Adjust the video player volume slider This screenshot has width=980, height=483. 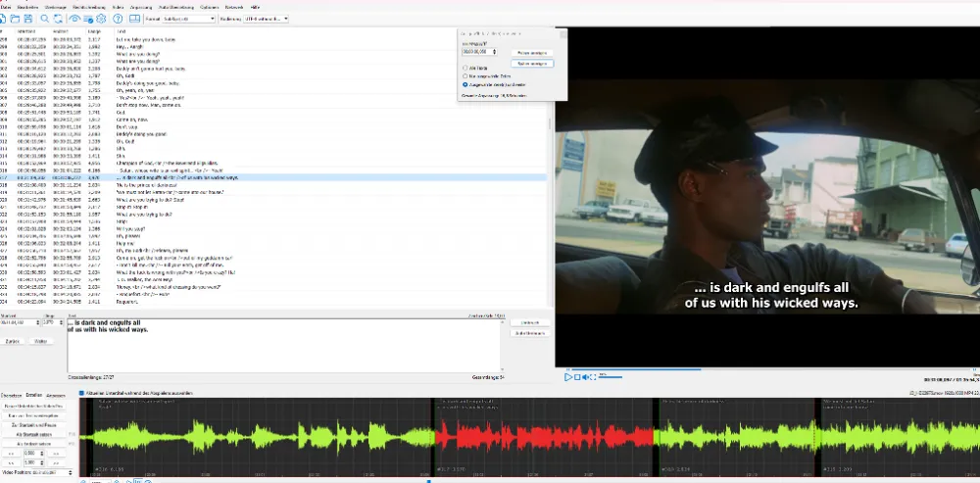tap(611, 377)
